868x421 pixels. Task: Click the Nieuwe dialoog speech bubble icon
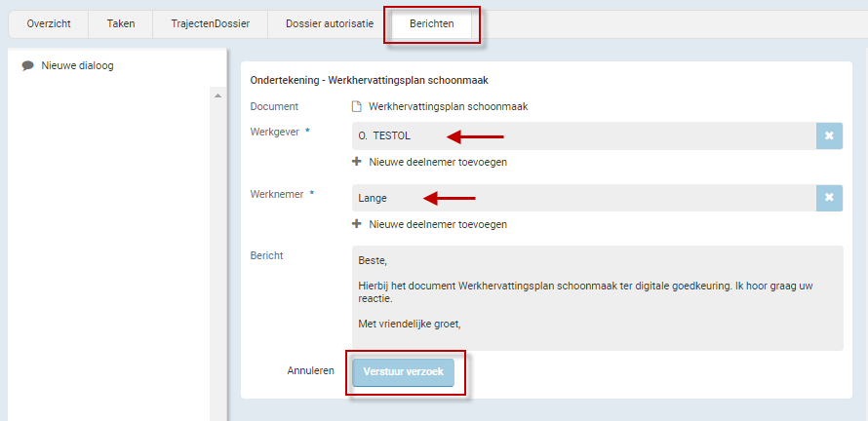(x=28, y=65)
